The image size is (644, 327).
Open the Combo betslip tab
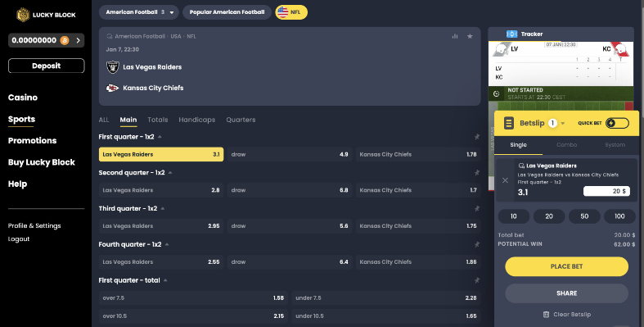566,145
